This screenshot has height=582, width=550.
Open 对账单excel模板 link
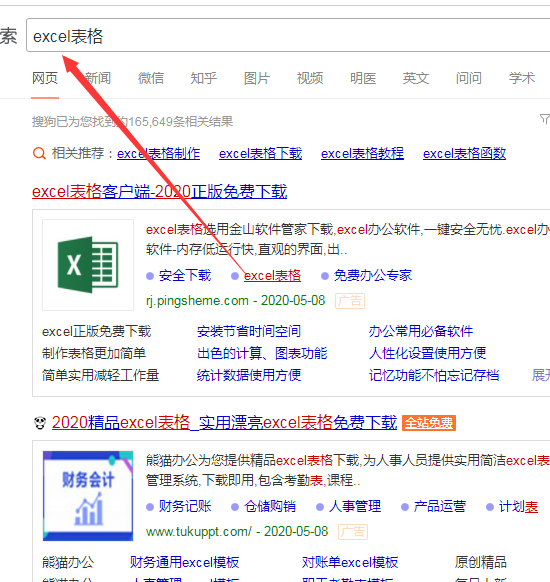tap(350, 562)
